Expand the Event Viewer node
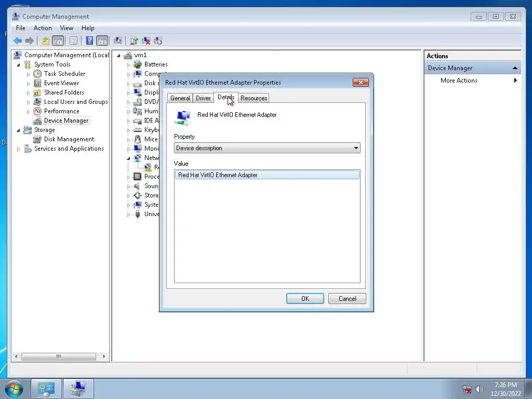The width and height of the screenshot is (532, 399). coord(28,84)
